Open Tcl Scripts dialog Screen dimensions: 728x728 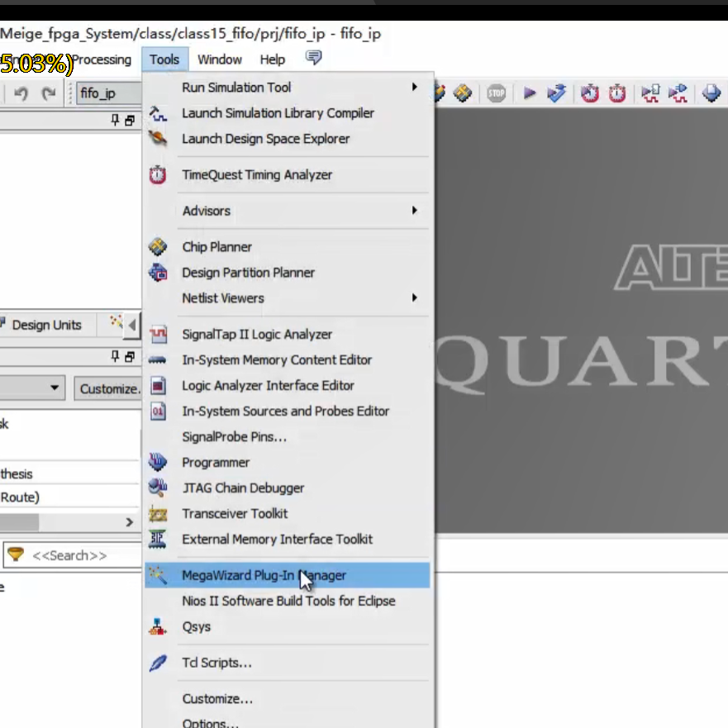pyautogui.click(x=287, y=663)
